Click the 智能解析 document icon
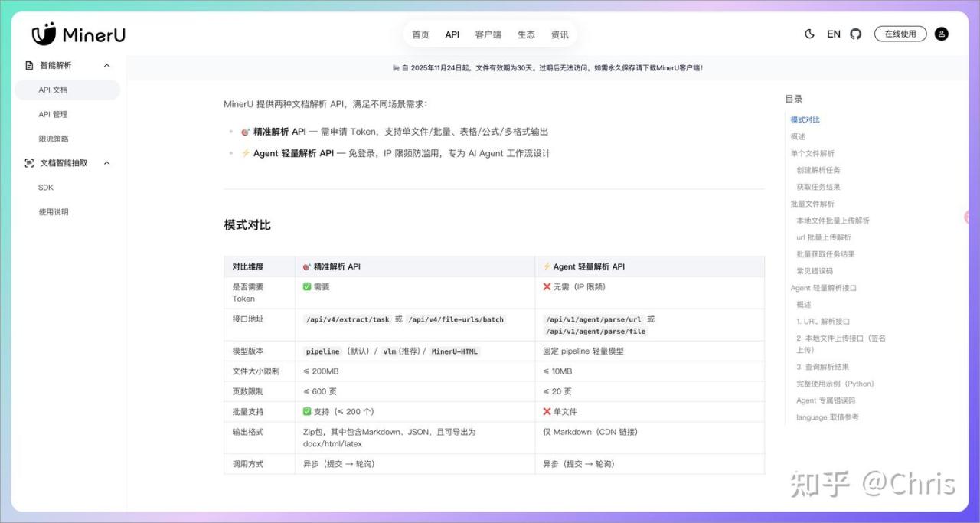The image size is (980, 523). click(x=29, y=66)
